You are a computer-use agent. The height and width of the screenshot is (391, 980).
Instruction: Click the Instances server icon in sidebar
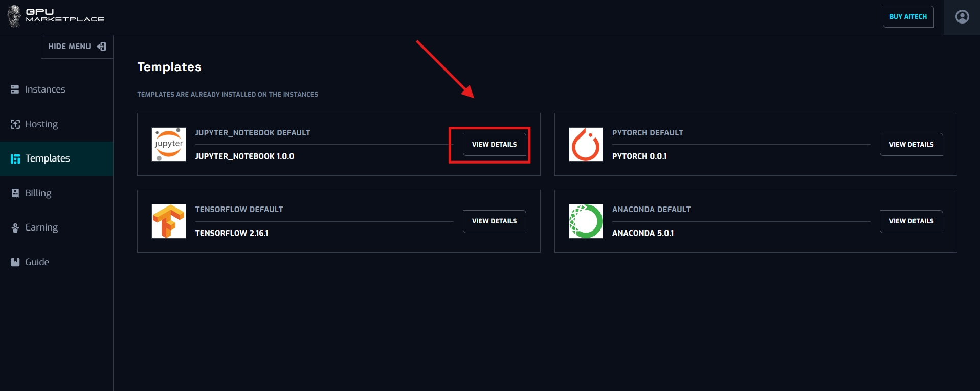pos(15,89)
